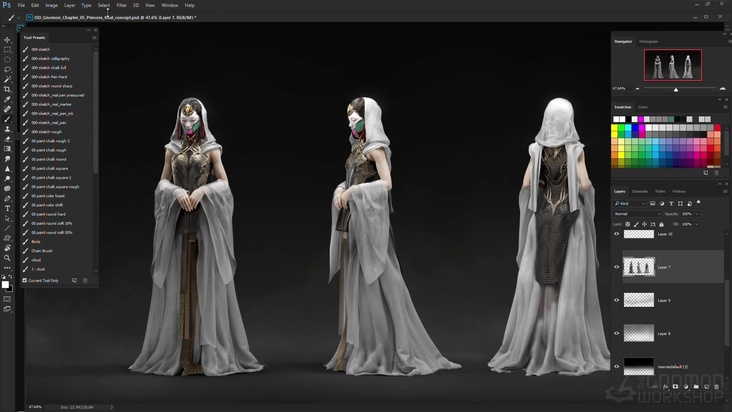Screen dimensions: 732x412
Task: Open Opacity value dropdown arrow
Action: (x=697, y=214)
